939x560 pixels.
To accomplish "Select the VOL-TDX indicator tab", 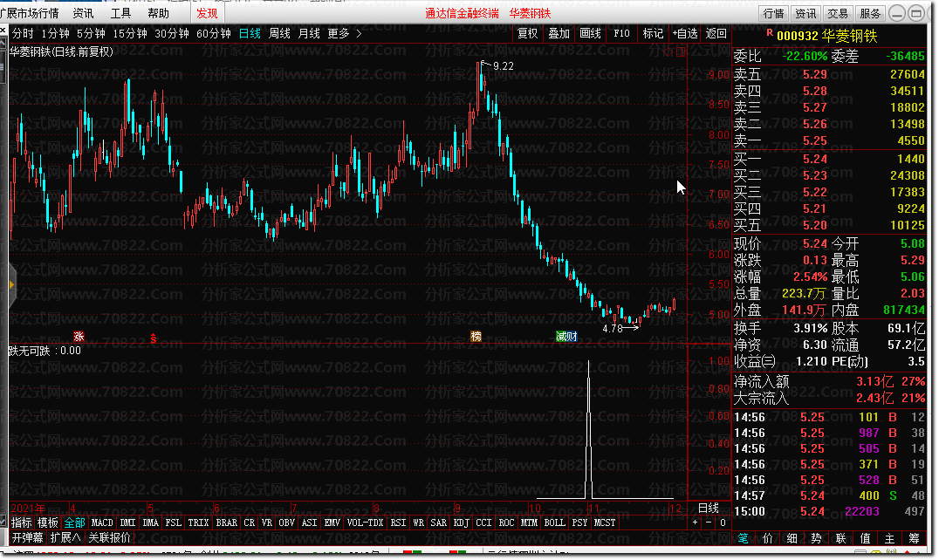I will pyautogui.click(x=366, y=522).
